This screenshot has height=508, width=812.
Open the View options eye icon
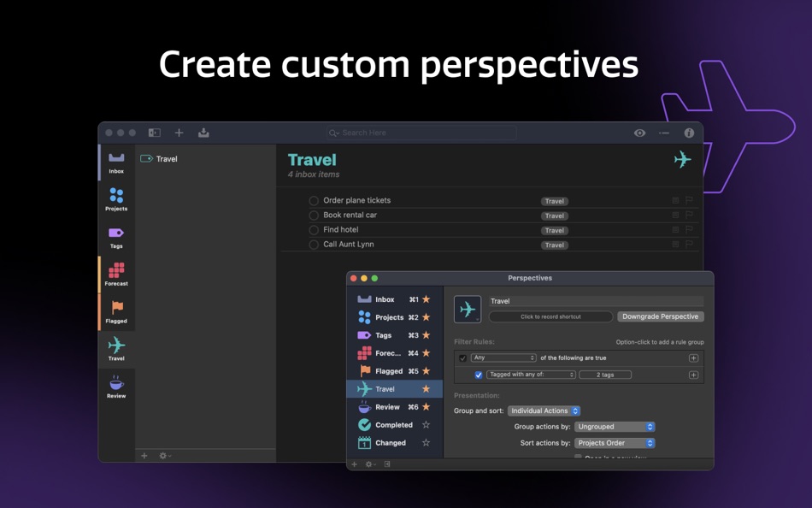(x=639, y=133)
